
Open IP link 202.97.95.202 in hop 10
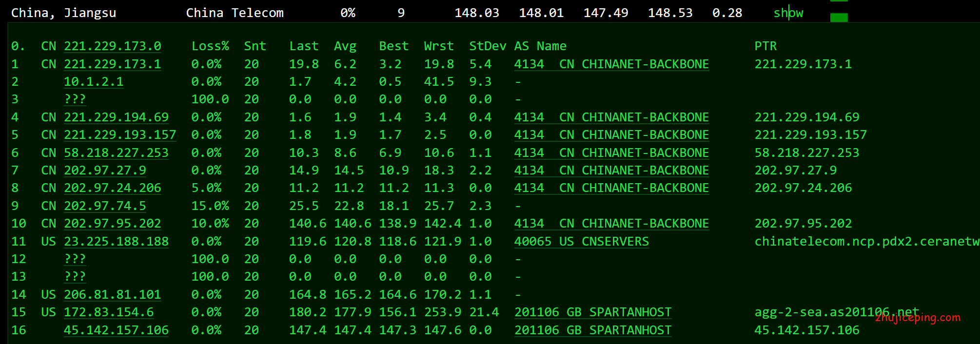coord(113,224)
